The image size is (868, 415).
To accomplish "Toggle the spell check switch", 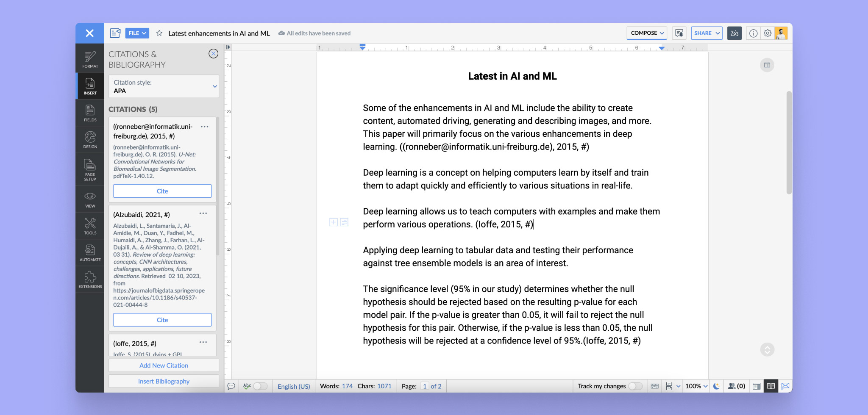I will (x=260, y=386).
